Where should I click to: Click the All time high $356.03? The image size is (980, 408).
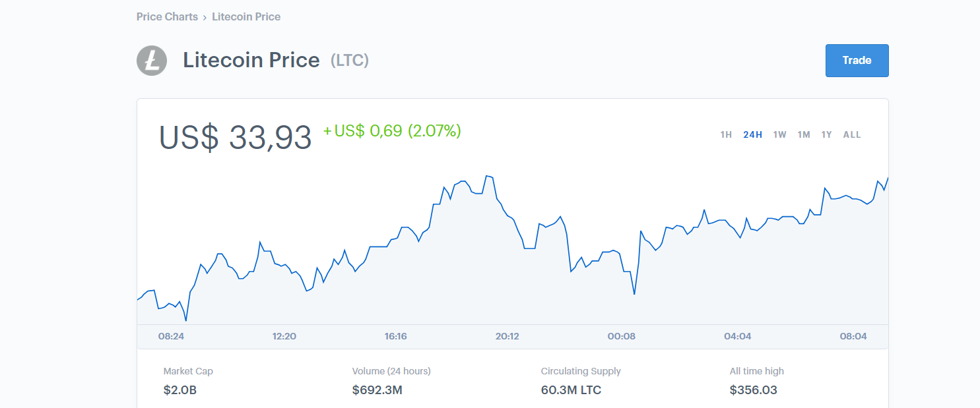click(753, 390)
